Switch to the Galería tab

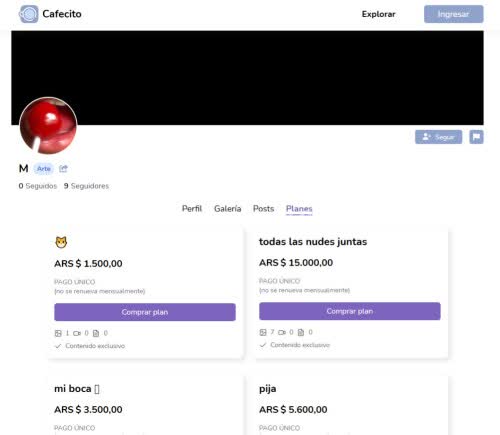(228, 209)
